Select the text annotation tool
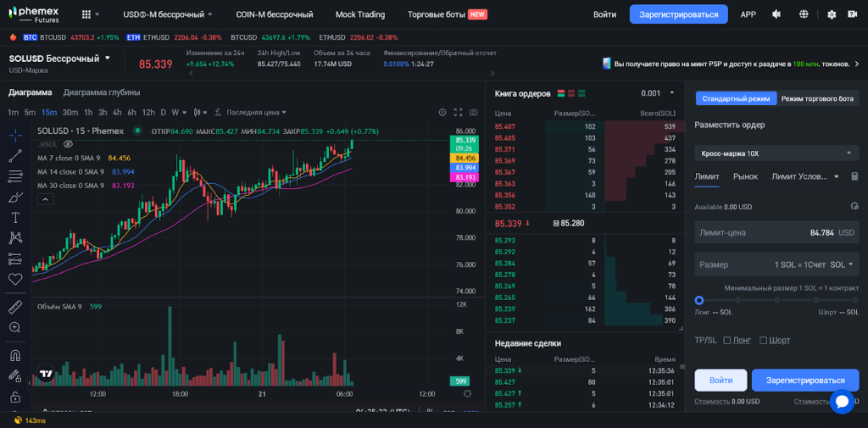This screenshot has height=428, width=868. point(15,217)
